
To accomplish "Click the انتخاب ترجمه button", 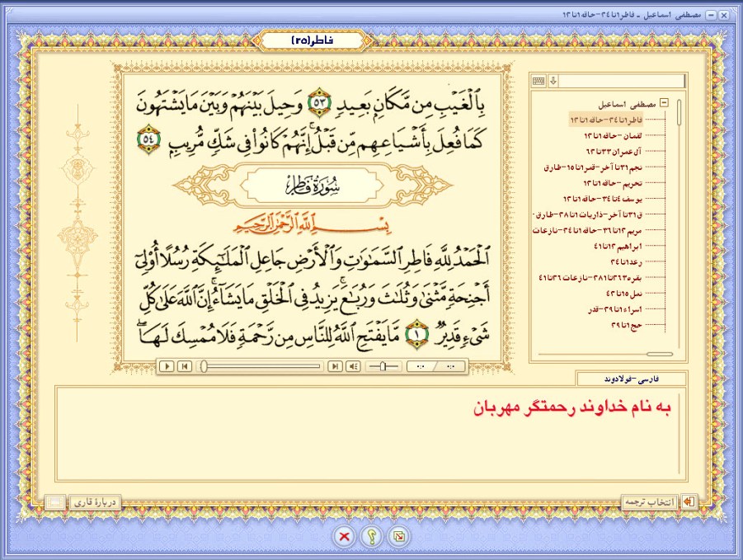I will coord(649,502).
